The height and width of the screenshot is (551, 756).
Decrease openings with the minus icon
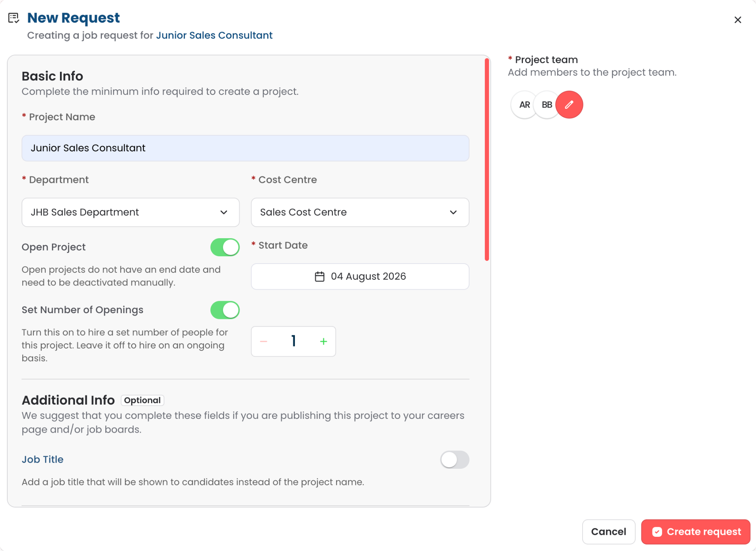[263, 341]
